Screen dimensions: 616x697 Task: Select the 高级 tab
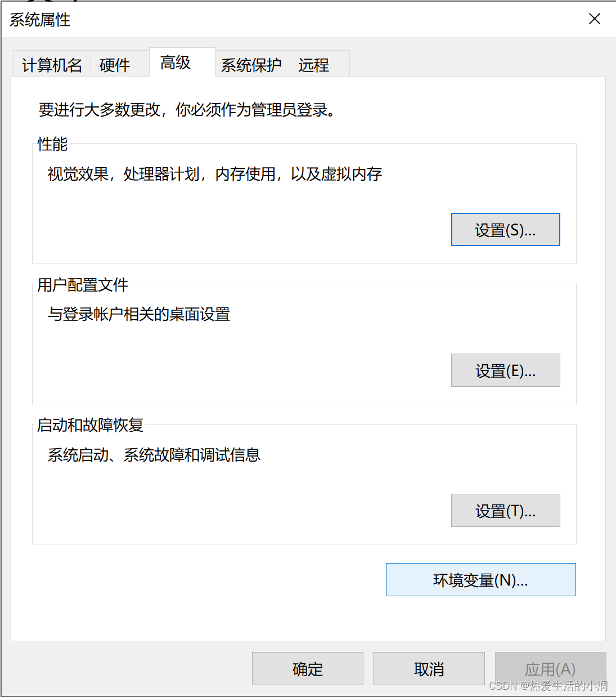click(174, 62)
